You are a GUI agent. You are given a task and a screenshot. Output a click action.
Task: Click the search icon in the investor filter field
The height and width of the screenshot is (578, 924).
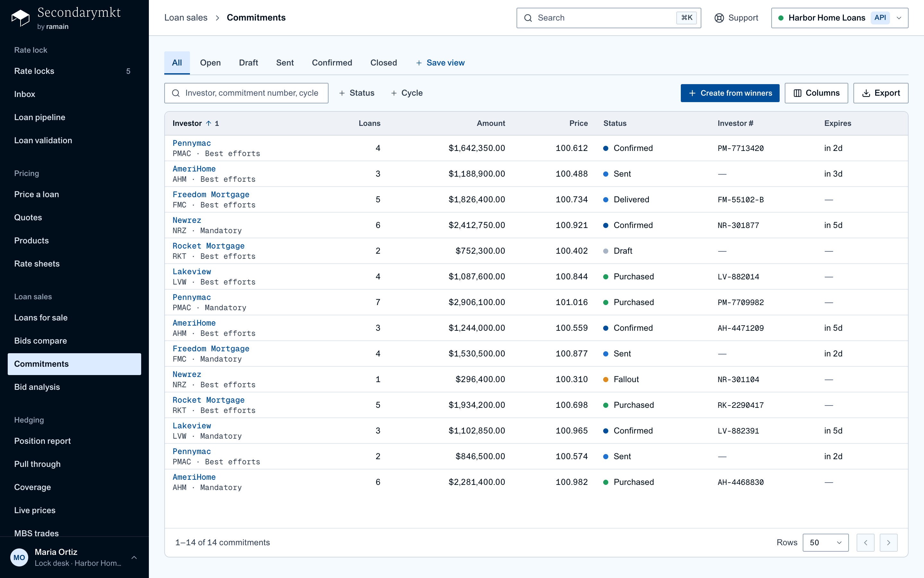[175, 93]
